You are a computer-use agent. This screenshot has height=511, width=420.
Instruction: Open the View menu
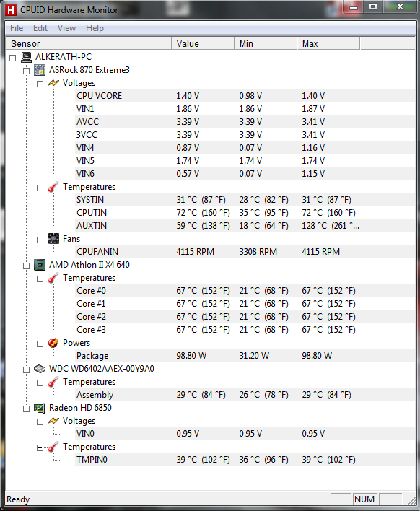(x=67, y=28)
